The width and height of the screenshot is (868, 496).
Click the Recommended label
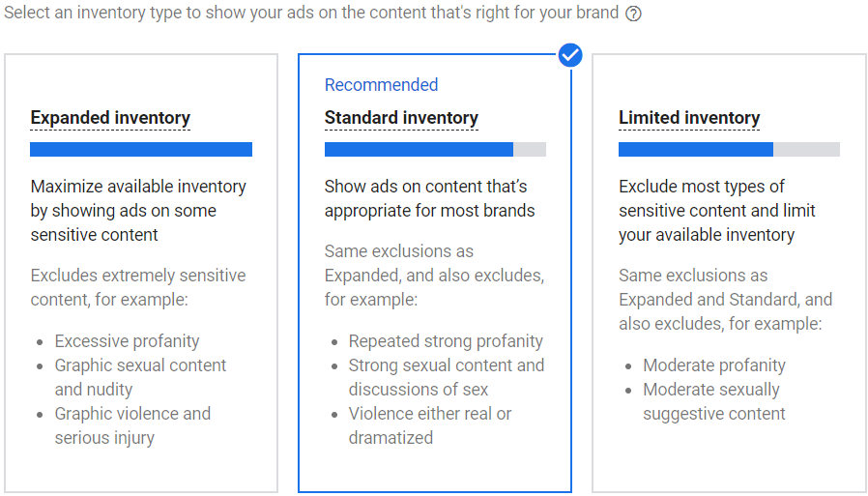(x=381, y=85)
